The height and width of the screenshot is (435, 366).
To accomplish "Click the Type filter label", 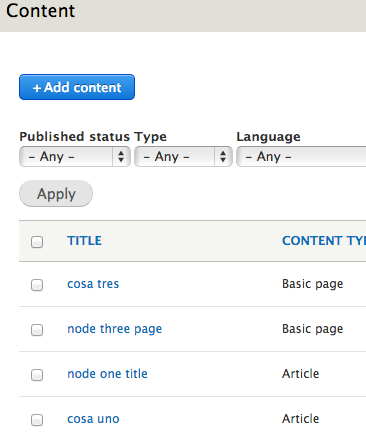I will click(150, 137).
